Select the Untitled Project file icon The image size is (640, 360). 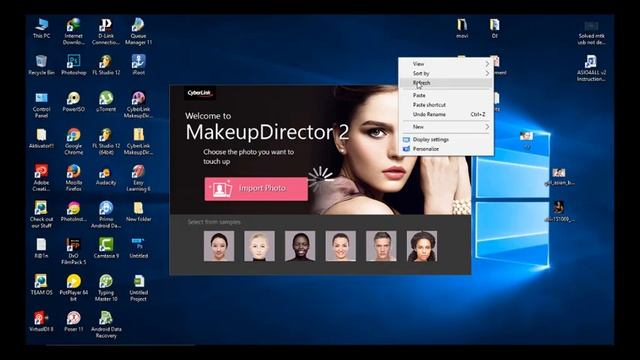(x=138, y=288)
